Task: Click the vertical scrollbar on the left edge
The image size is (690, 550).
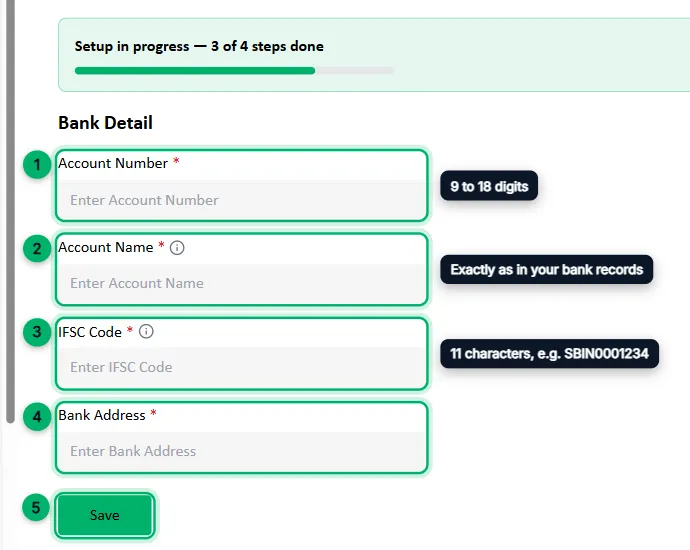Action: point(10,211)
